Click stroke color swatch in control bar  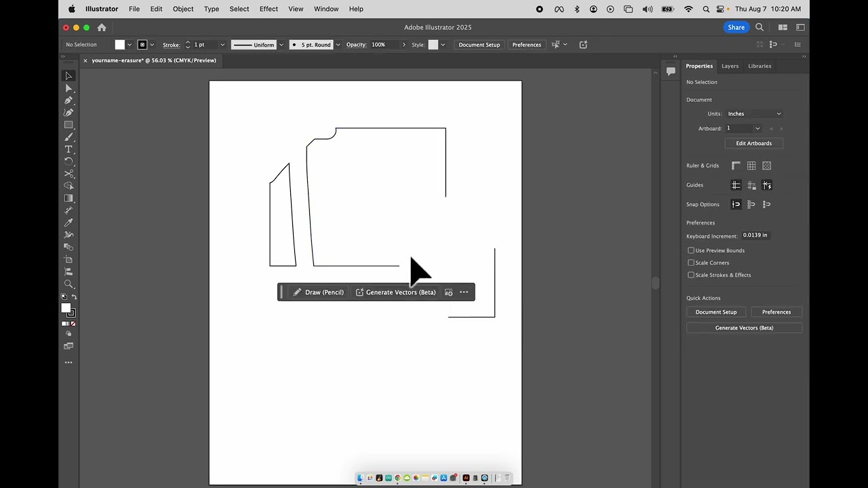[142, 45]
